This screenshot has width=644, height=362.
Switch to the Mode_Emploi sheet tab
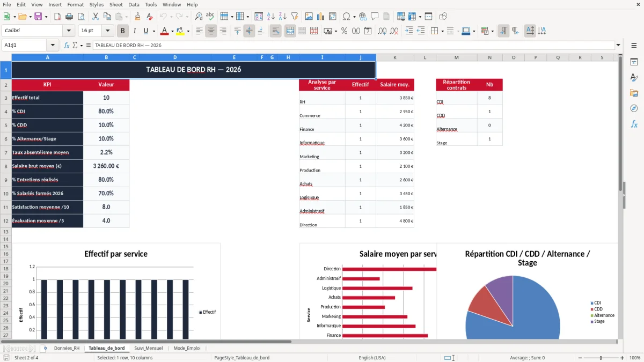coord(187,348)
